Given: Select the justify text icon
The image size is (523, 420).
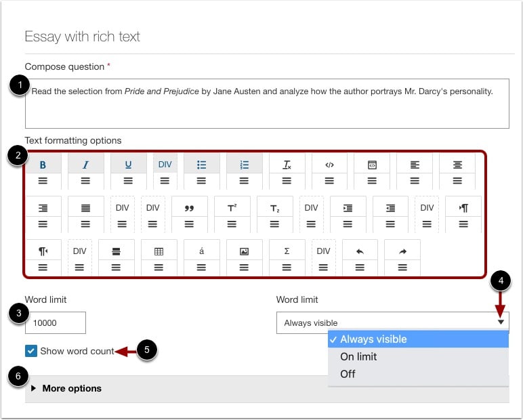Looking at the screenshot, I should pyautogui.click(x=86, y=208).
